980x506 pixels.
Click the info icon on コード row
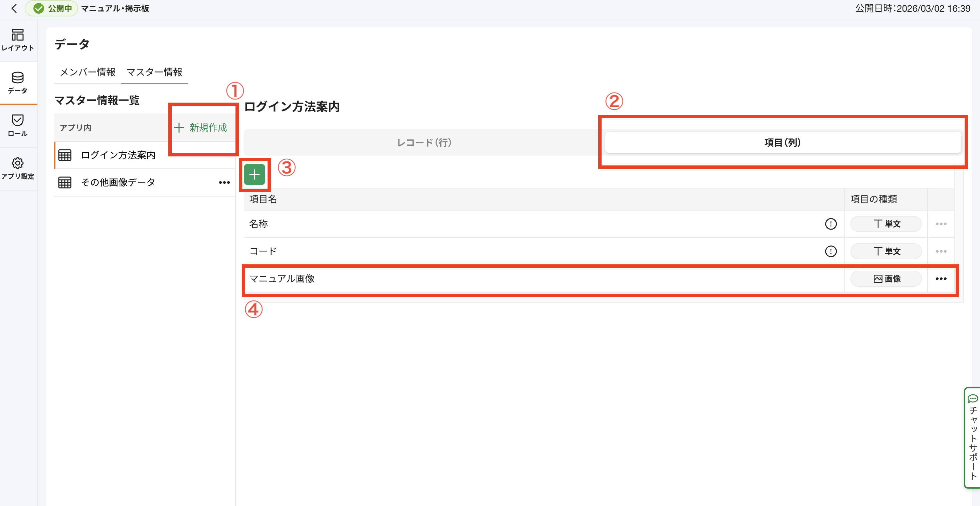830,251
